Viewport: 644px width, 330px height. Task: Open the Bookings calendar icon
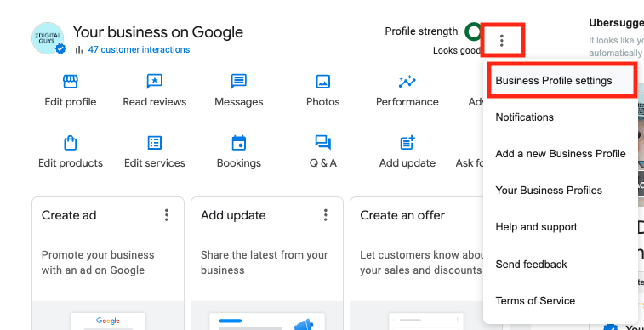(238, 143)
